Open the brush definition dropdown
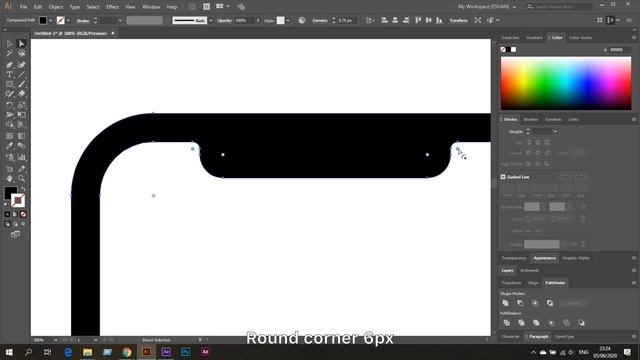640x360 pixels. [x=211, y=20]
